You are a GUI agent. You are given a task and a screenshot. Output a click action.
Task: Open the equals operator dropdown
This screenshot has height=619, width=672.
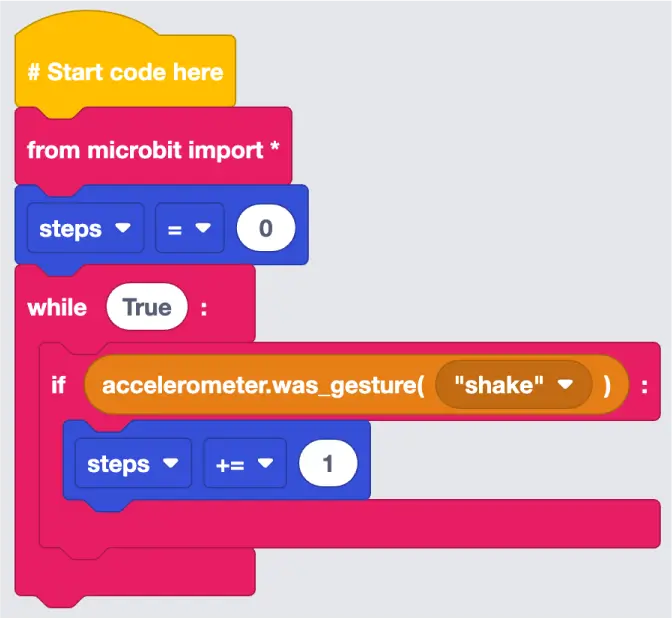pos(190,228)
